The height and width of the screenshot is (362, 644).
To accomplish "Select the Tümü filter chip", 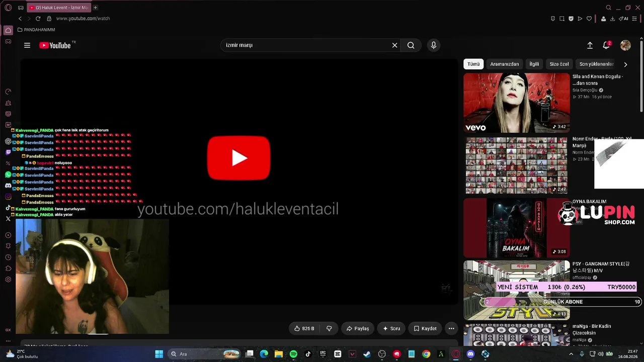I will [x=473, y=64].
